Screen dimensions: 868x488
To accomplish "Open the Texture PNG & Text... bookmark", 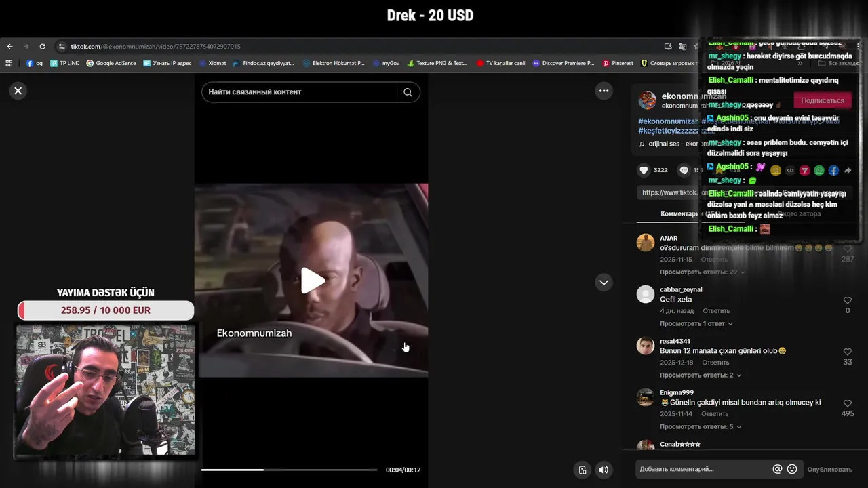I will (437, 63).
